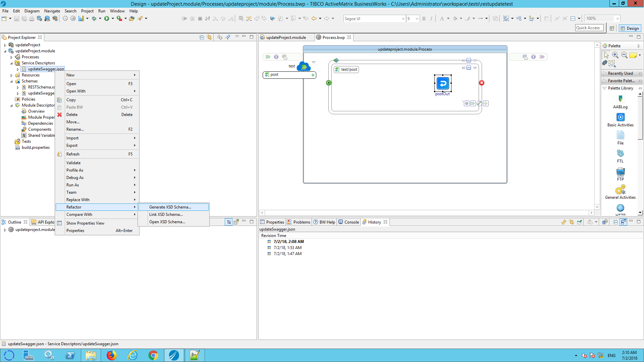
Task: Click the process end event icon
Action: pyautogui.click(x=482, y=83)
